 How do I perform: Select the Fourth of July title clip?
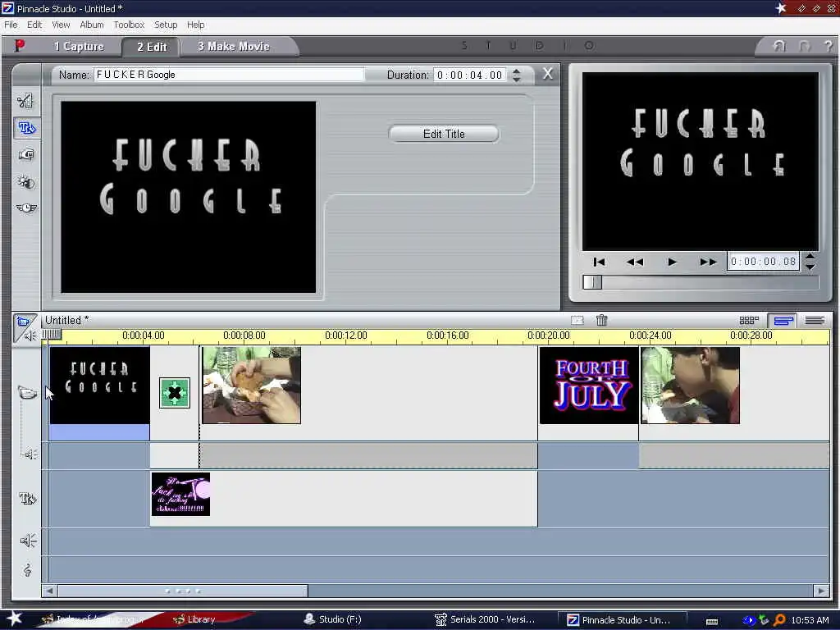(589, 386)
